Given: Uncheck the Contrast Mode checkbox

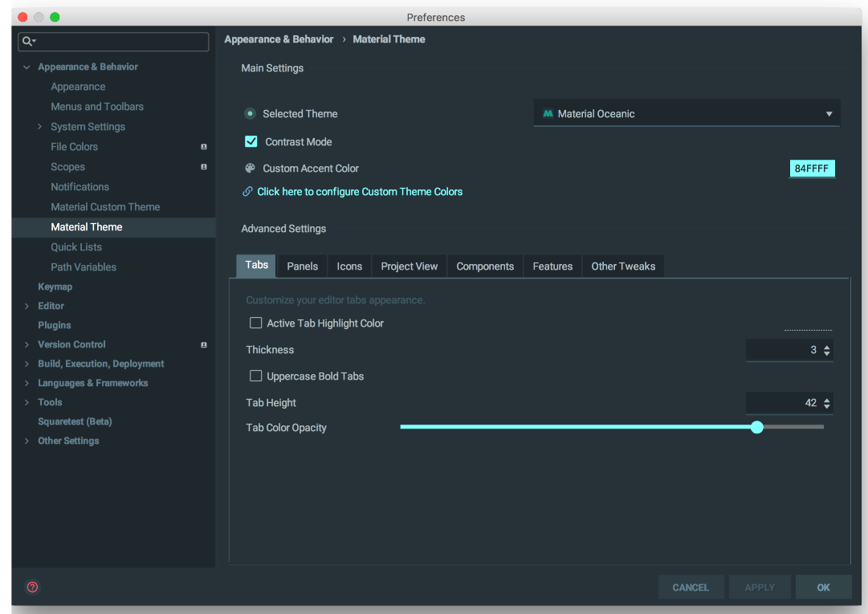Looking at the screenshot, I should click(251, 141).
